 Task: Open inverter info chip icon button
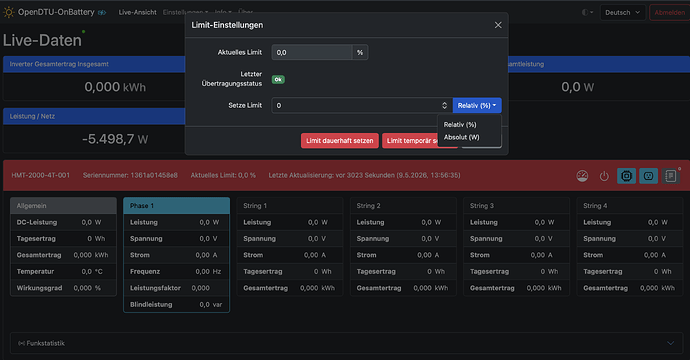[x=626, y=176]
